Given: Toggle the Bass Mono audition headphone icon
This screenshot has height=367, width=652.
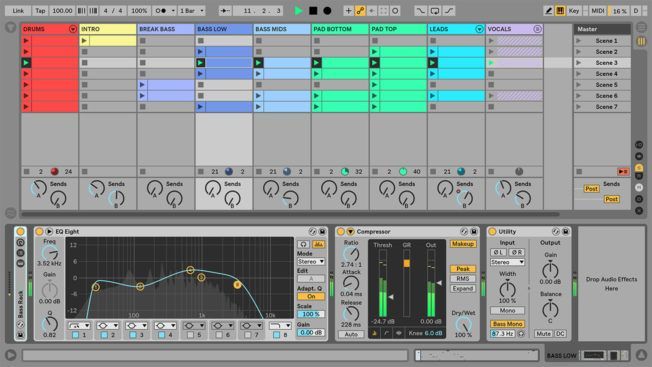Looking at the screenshot, I should point(521,333).
